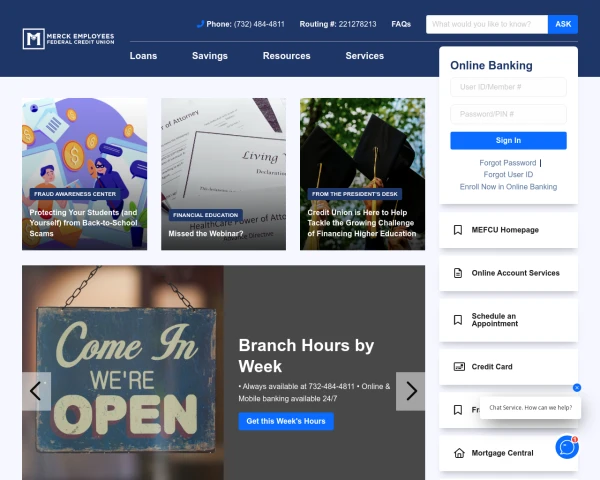Open the Financing Higher Education article card
Image resolution: width=600 pixels, height=480 pixels.
point(362,174)
